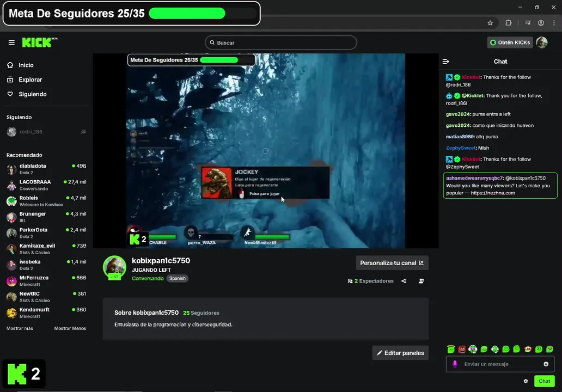Click the Buscar search field
The width and height of the screenshot is (562, 392).
click(x=280, y=42)
